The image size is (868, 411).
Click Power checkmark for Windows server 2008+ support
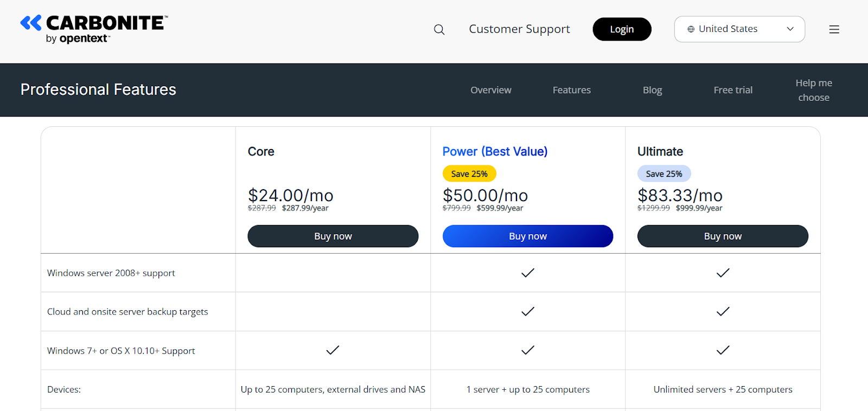(528, 273)
